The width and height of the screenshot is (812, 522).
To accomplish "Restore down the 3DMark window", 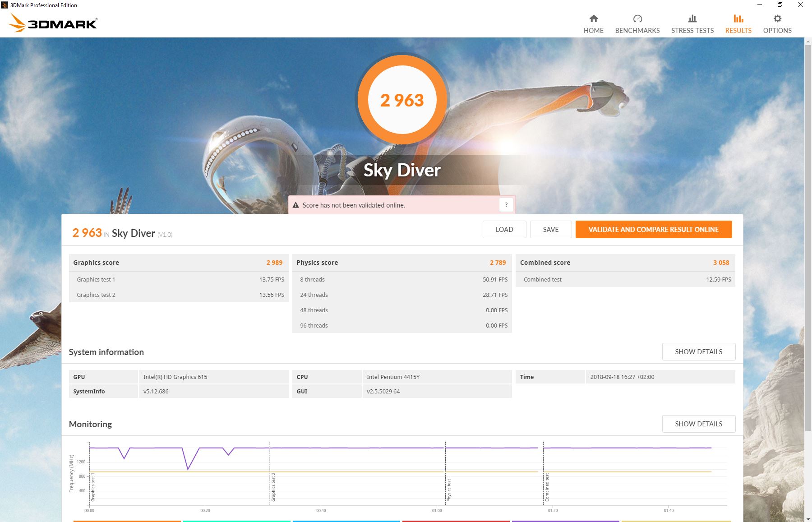I will 780,5.
